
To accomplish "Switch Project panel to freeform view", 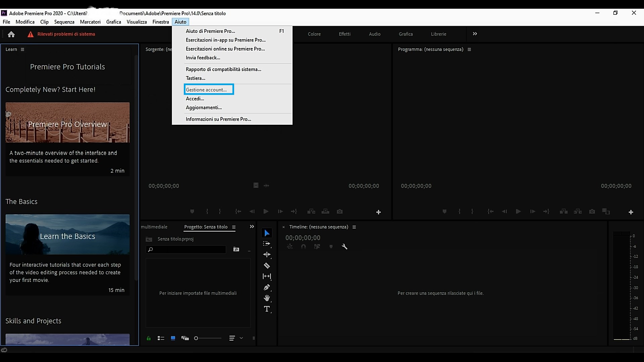I will point(185,338).
